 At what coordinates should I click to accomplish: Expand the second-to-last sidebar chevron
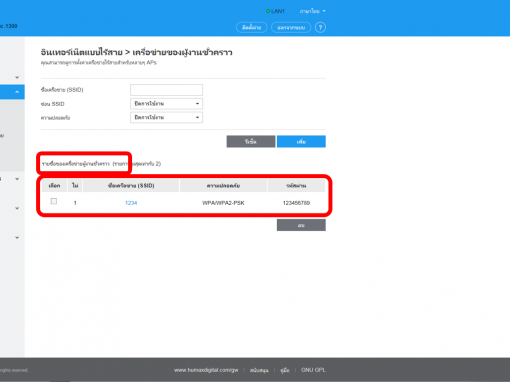[x=17, y=208]
